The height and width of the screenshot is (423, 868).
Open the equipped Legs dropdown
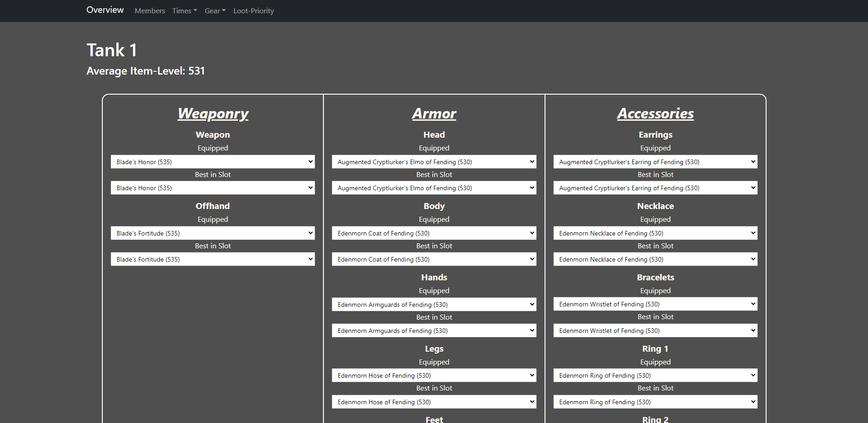tap(434, 375)
